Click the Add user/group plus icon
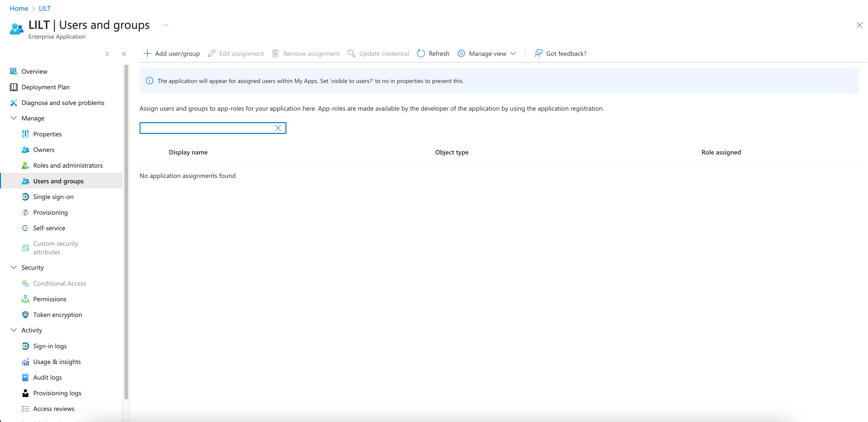Screen dimensions: 868x422 pyautogui.click(x=147, y=54)
